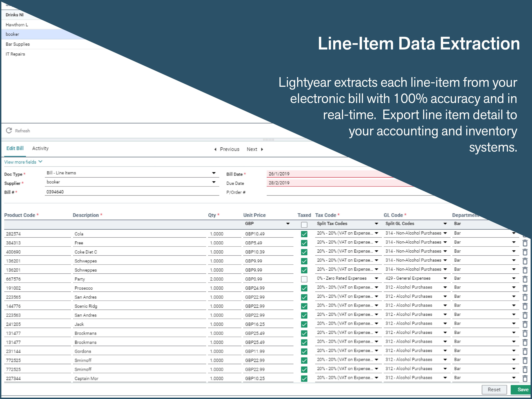Remove the Prosecco row using trash icon
Viewport: 532px width, 399px height.
pos(525,288)
